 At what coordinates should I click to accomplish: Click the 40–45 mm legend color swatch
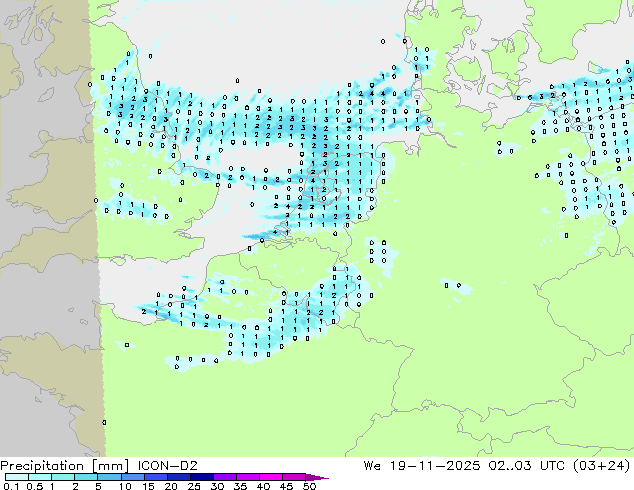click(270, 477)
